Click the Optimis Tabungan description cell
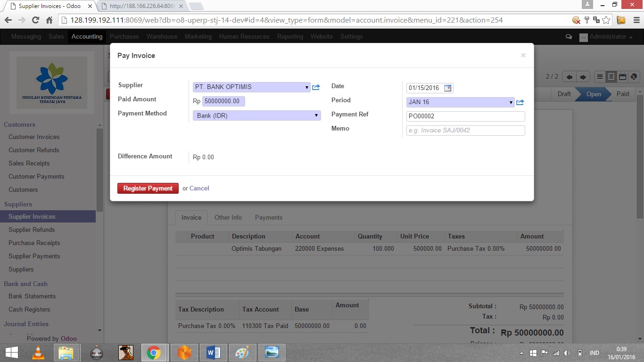Image resolution: width=644 pixels, height=362 pixels. pos(256,249)
